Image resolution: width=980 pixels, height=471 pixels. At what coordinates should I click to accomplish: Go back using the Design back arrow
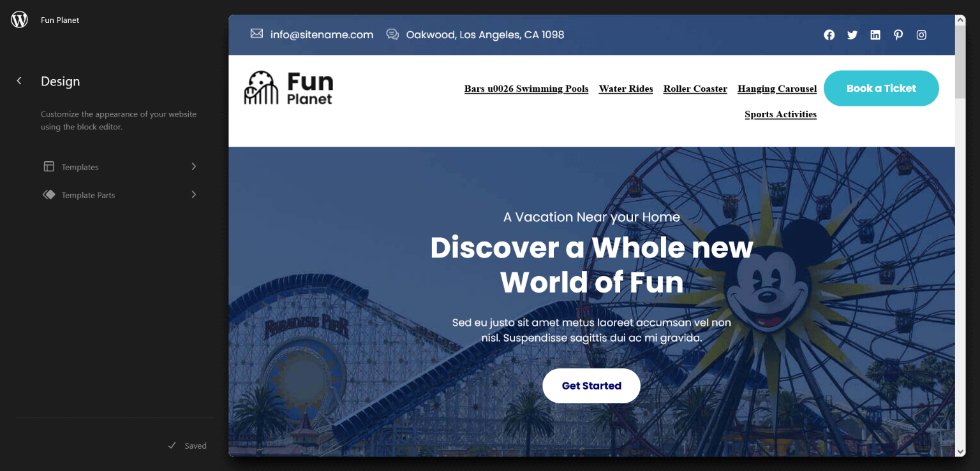19,81
